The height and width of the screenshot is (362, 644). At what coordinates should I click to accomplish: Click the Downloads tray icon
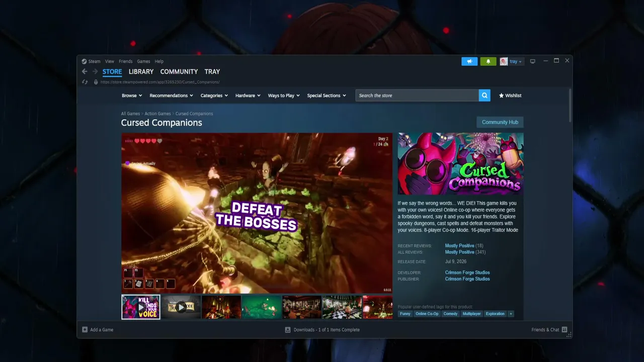pos(288,330)
